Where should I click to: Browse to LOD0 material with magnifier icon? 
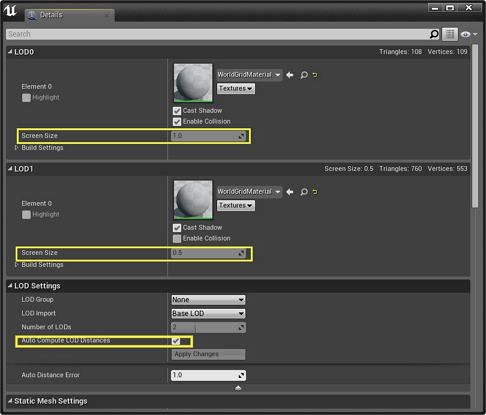(x=304, y=75)
